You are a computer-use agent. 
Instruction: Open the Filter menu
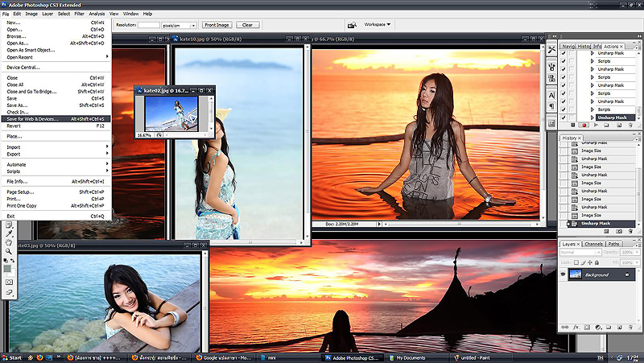point(79,14)
